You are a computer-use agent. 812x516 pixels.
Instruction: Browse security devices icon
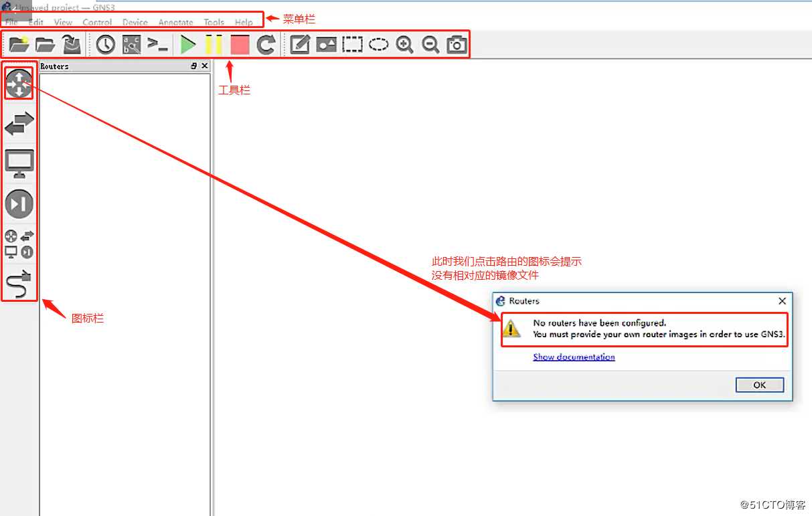coord(19,204)
